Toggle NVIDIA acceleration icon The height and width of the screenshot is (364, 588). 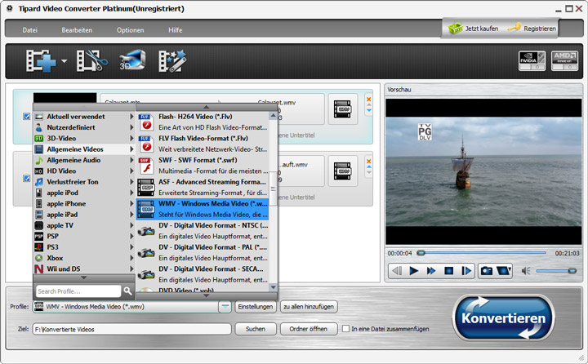[532, 60]
